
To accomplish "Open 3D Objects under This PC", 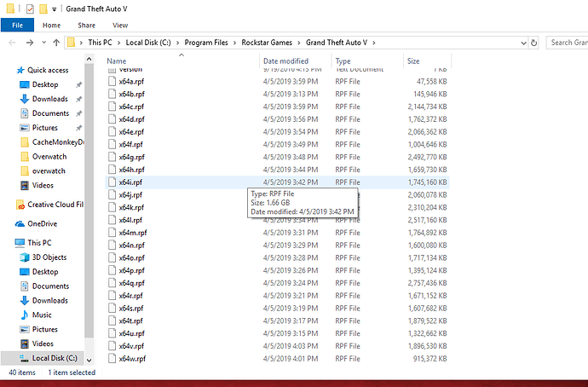I will pyautogui.click(x=49, y=257).
